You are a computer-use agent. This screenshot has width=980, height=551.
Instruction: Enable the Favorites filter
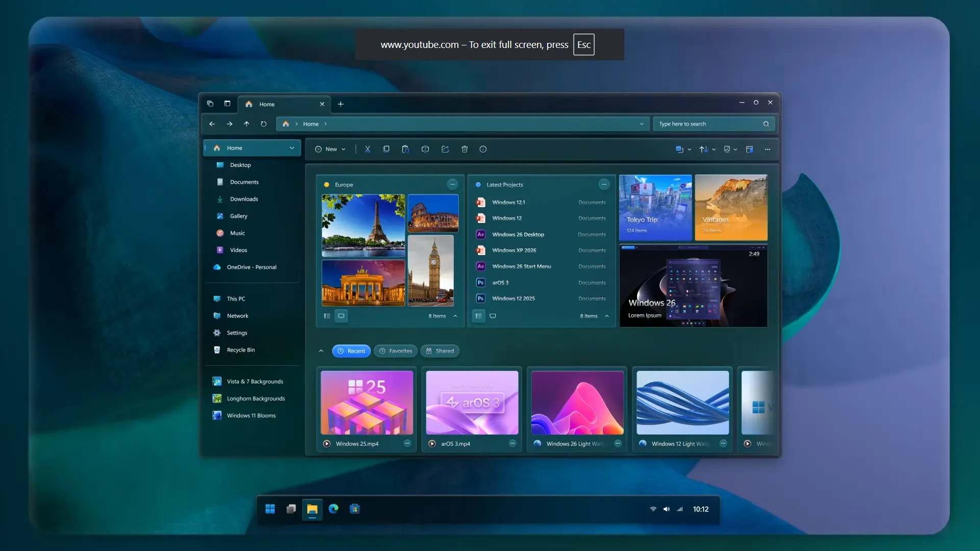point(395,351)
